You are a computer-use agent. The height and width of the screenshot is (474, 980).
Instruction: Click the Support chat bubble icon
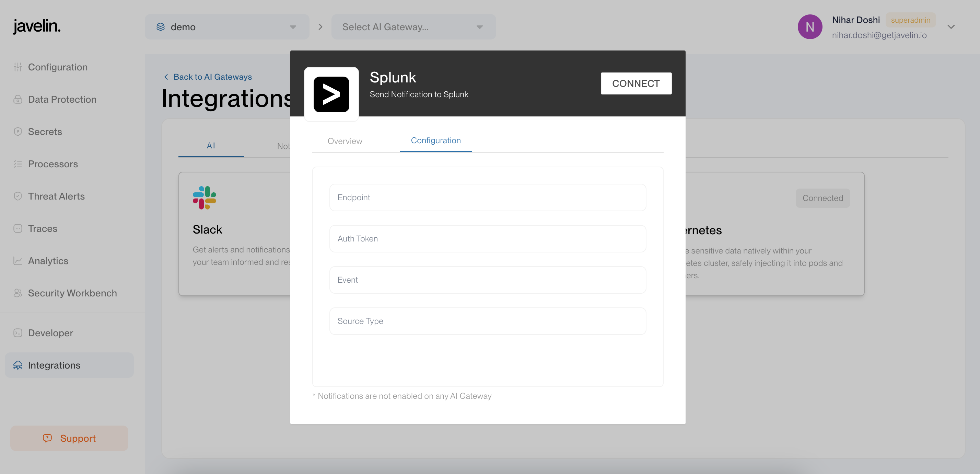point(47,438)
